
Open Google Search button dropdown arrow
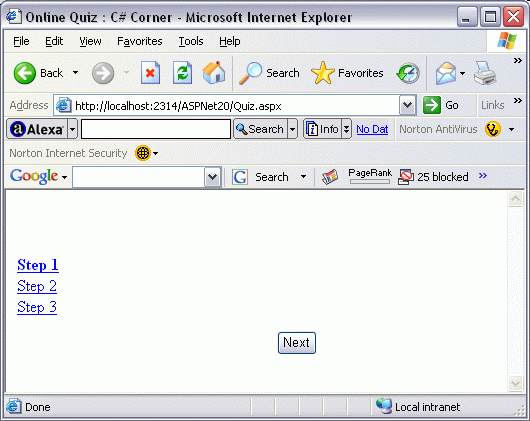pos(304,176)
